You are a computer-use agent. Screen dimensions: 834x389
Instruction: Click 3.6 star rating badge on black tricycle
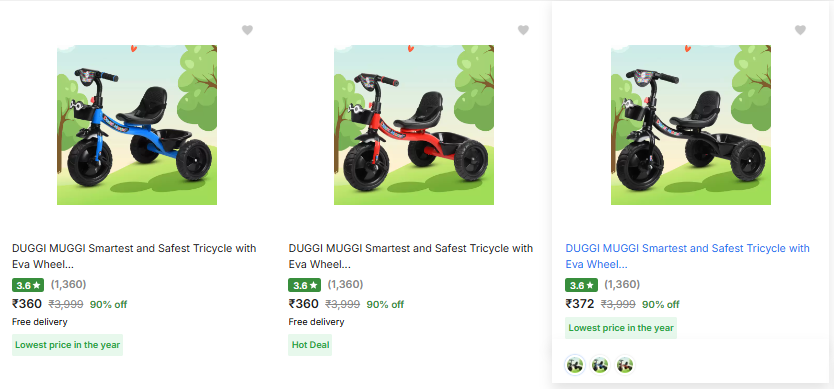[581, 285]
